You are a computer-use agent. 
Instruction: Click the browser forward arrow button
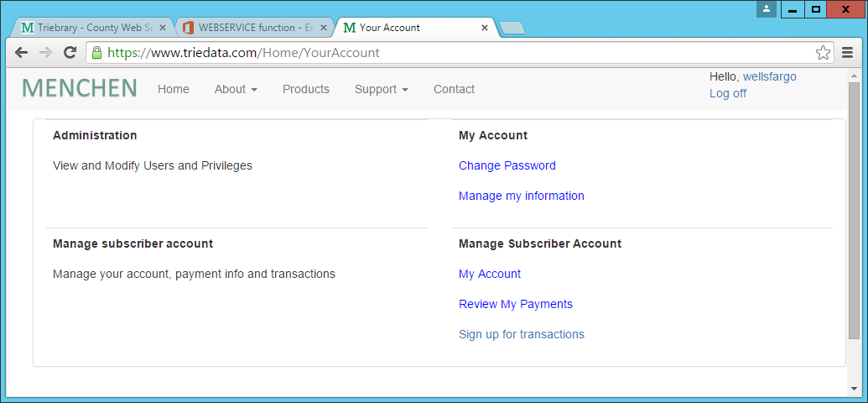(x=45, y=53)
